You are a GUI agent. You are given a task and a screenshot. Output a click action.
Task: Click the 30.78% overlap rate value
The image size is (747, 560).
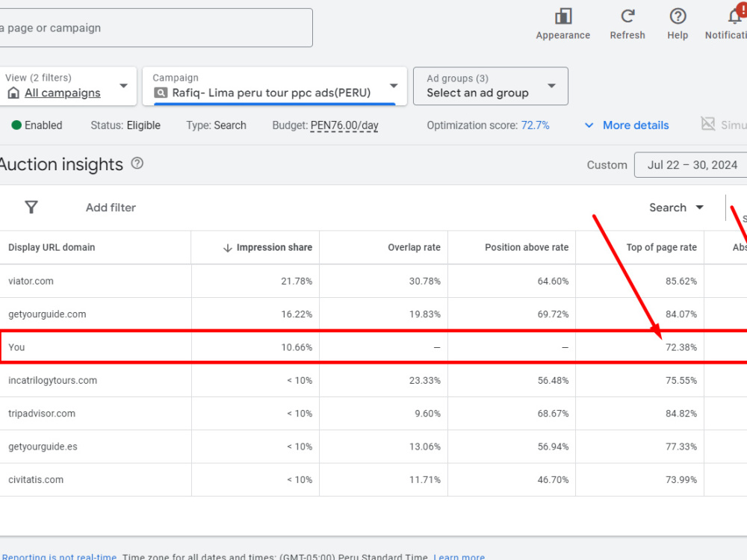(x=424, y=281)
